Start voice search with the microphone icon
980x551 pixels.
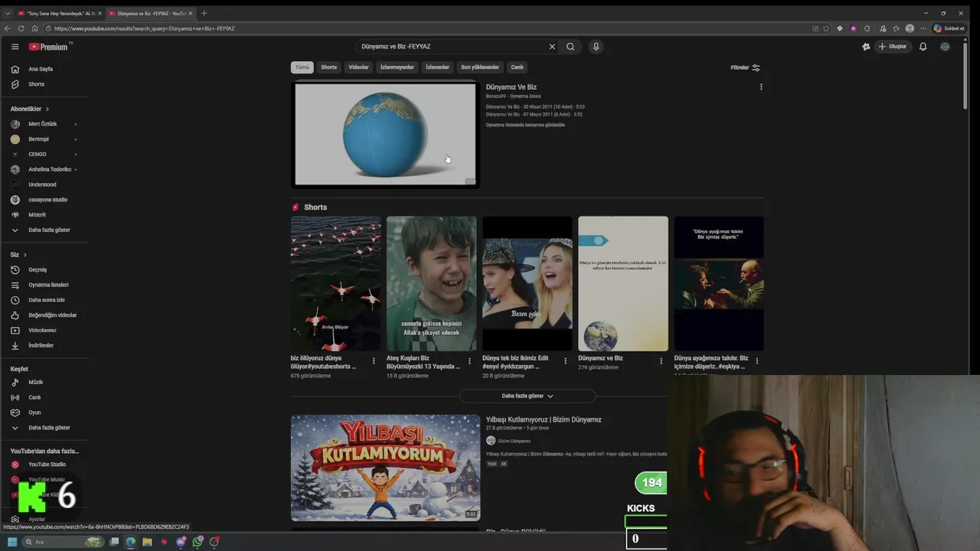click(596, 47)
